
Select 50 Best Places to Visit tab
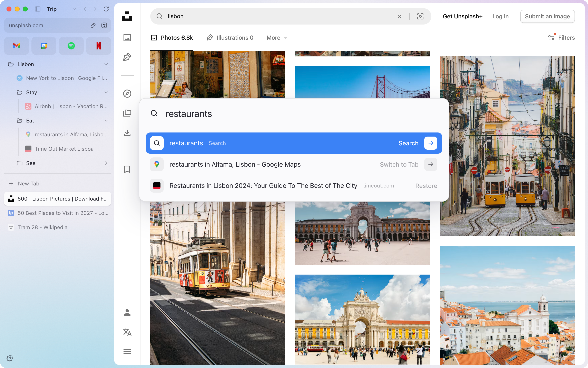click(x=58, y=213)
